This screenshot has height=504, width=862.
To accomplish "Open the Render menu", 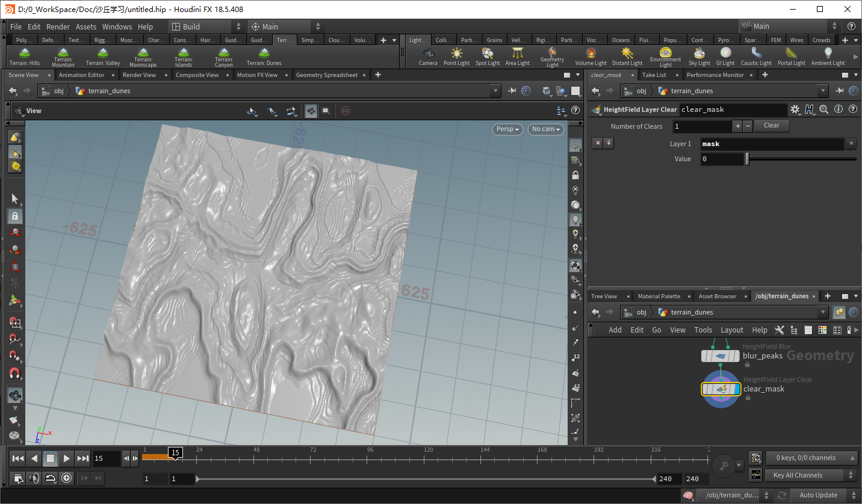I will coord(58,26).
